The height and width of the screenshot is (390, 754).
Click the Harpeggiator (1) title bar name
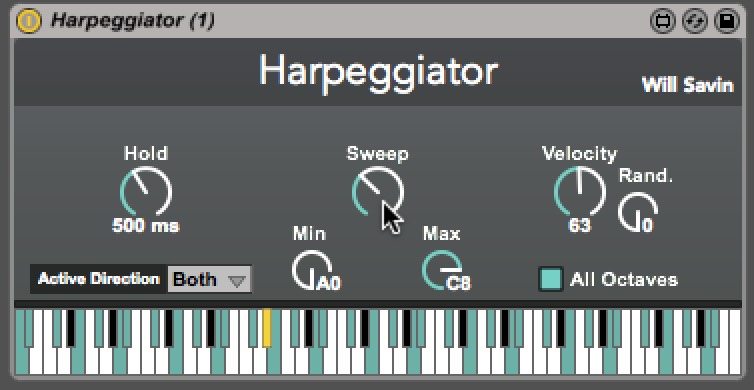(x=133, y=21)
